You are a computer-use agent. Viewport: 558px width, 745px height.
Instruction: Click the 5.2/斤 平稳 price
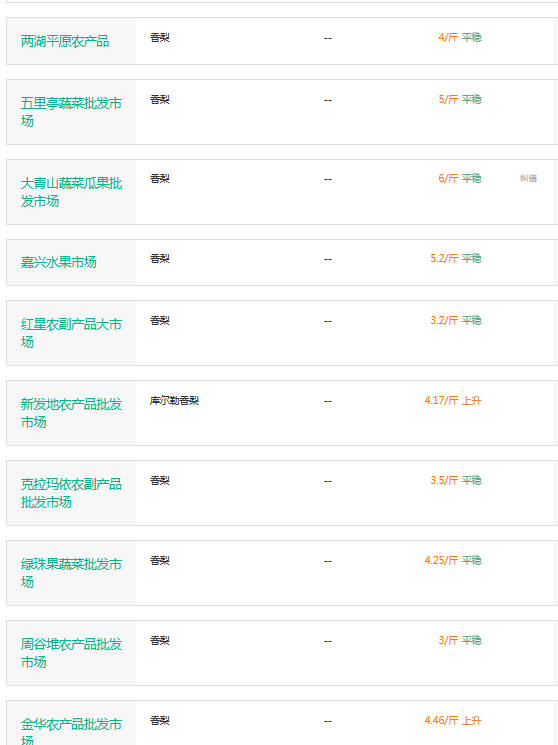tap(456, 258)
